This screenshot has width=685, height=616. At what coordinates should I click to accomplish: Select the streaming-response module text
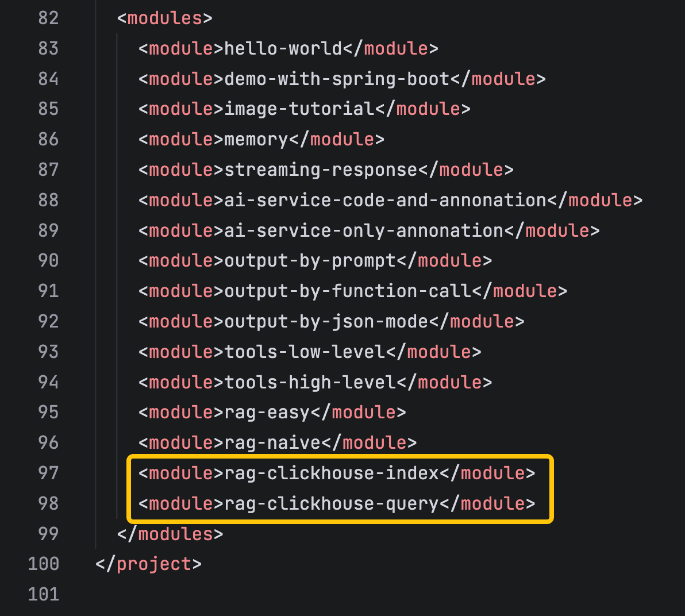pyautogui.click(x=321, y=170)
